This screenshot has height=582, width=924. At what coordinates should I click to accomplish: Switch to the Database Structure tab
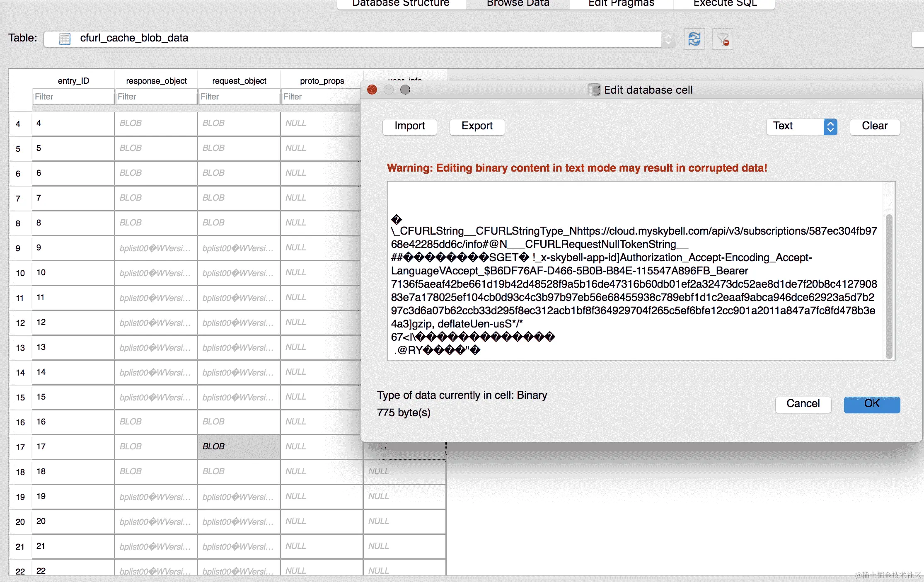click(x=401, y=3)
